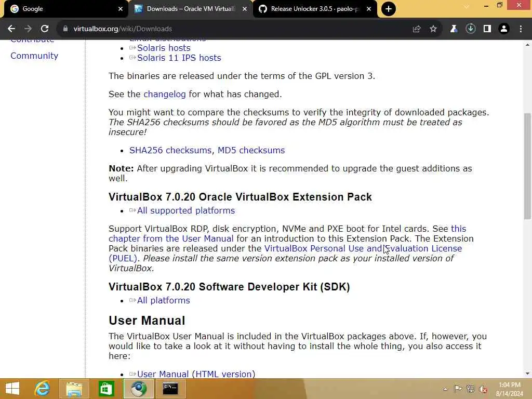Select the Chrome browser taskbar icon
Viewport: 532px width, 399px height.
click(138, 389)
